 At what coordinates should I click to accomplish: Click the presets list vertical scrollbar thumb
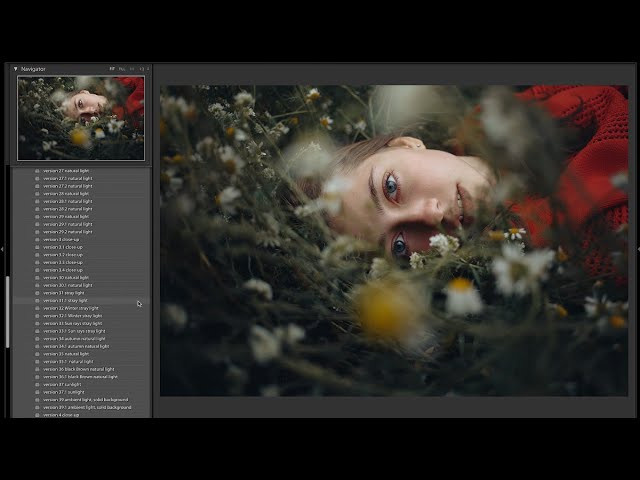[7, 312]
